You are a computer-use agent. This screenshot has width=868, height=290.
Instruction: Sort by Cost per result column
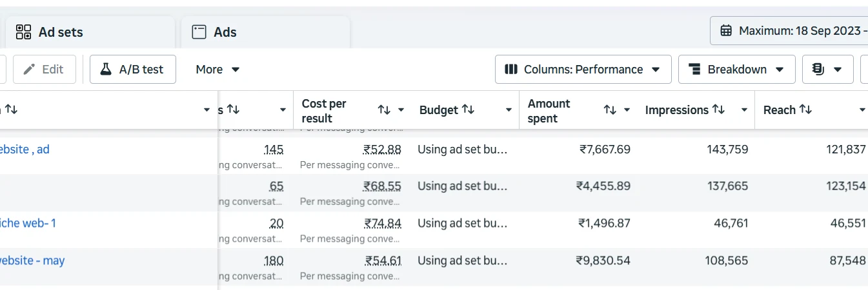[x=384, y=110]
